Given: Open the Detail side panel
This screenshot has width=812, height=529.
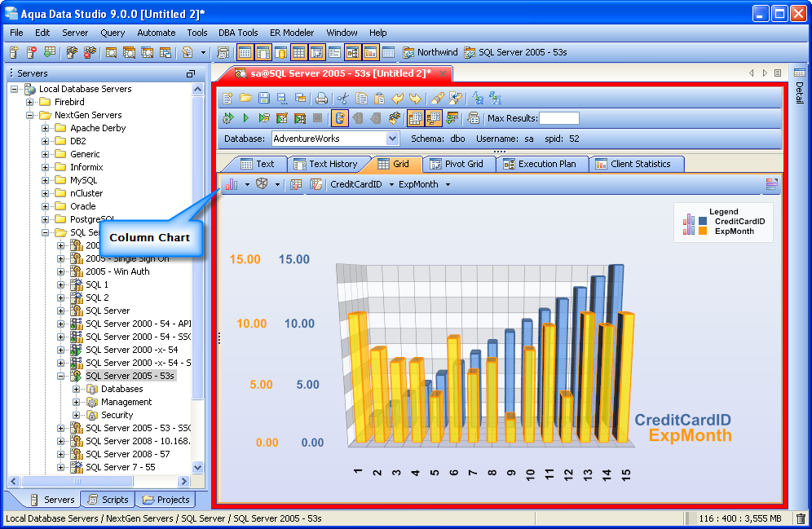Looking at the screenshot, I should click(800, 86).
